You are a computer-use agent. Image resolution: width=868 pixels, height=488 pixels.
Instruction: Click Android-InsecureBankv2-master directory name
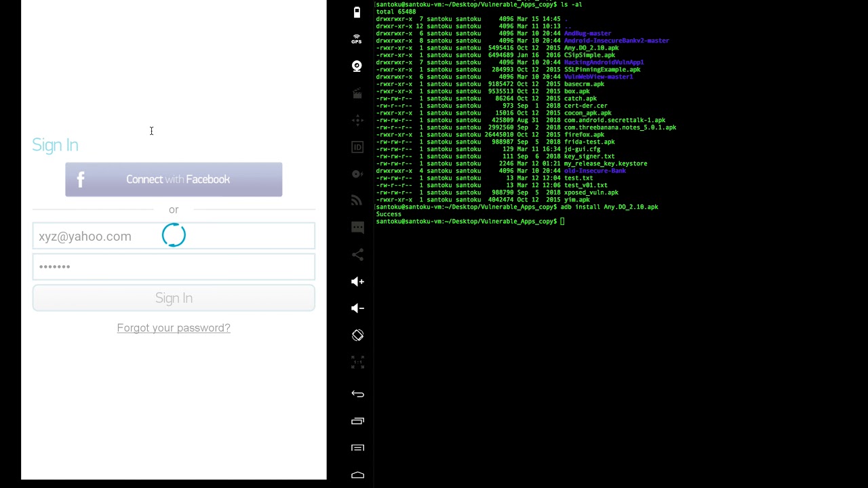click(616, 41)
